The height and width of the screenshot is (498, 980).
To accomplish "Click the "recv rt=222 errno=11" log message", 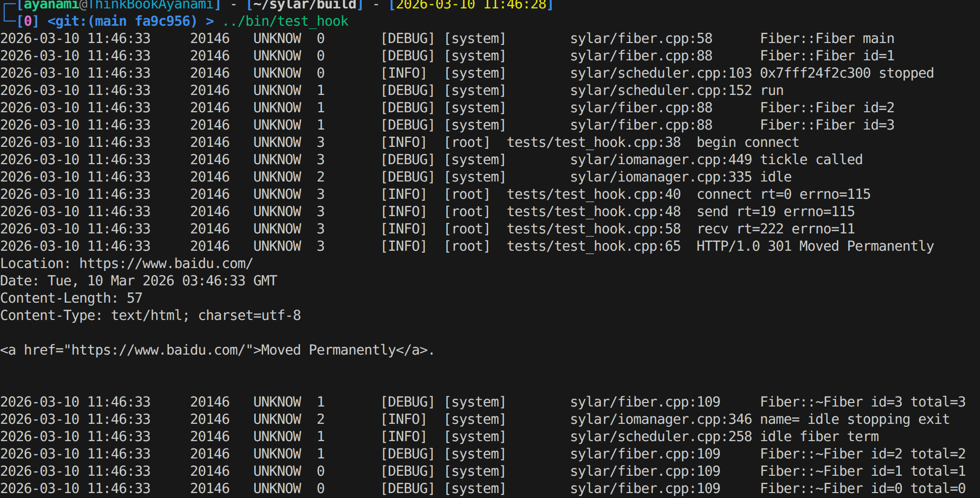I will point(776,229).
